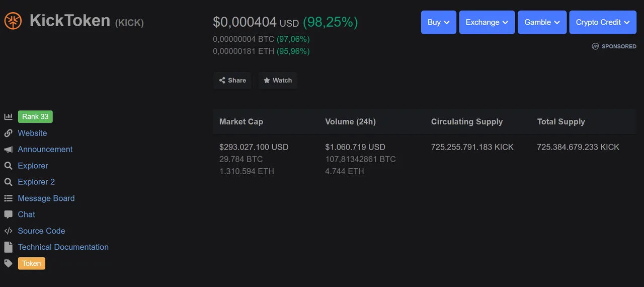Expand the Exchange dropdown menu
This screenshot has height=287, width=644.
point(487,22)
